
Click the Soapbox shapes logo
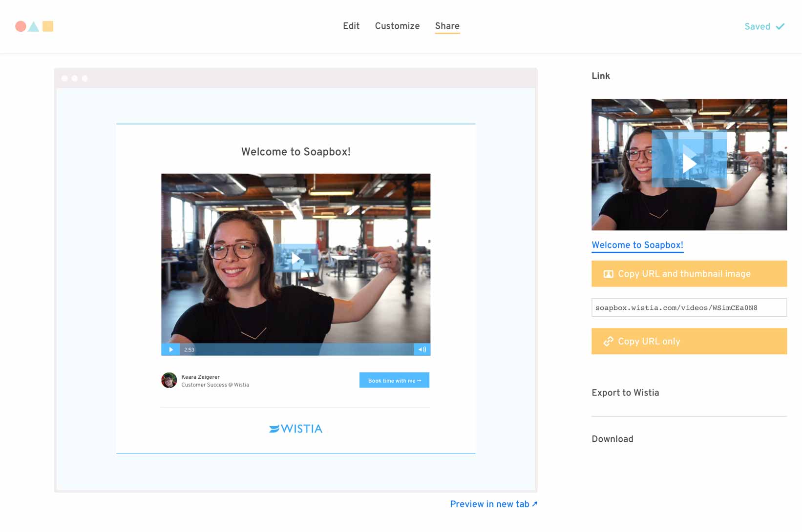click(34, 26)
